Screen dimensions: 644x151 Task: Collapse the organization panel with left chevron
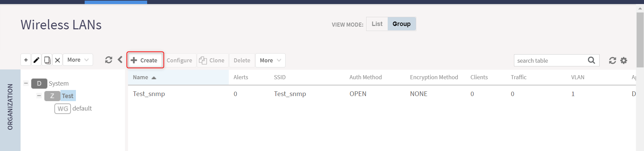(120, 60)
